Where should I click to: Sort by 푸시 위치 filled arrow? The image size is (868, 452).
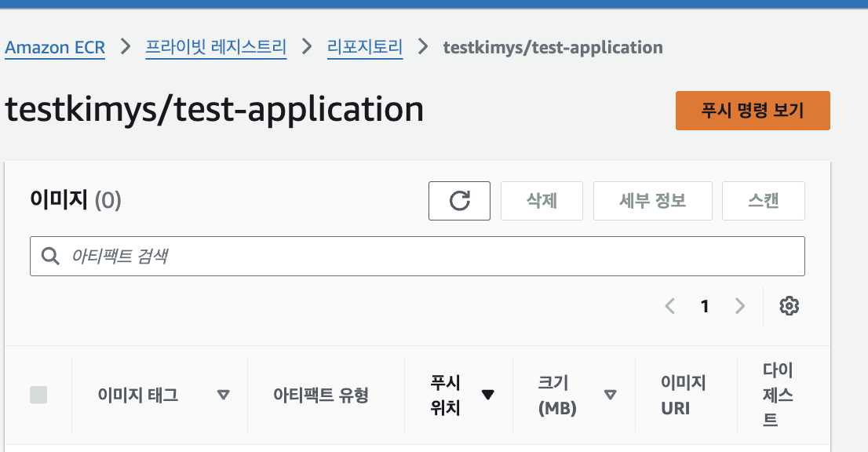(487, 395)
